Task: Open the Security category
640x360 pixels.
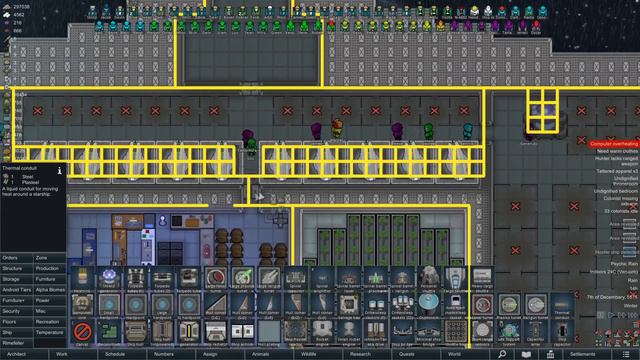Action: click(x=17, y=311)
